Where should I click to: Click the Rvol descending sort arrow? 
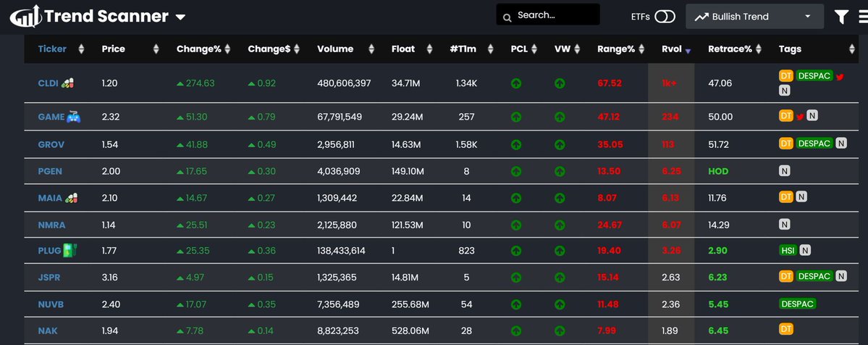pyautogui.click(x=688, y=51)
